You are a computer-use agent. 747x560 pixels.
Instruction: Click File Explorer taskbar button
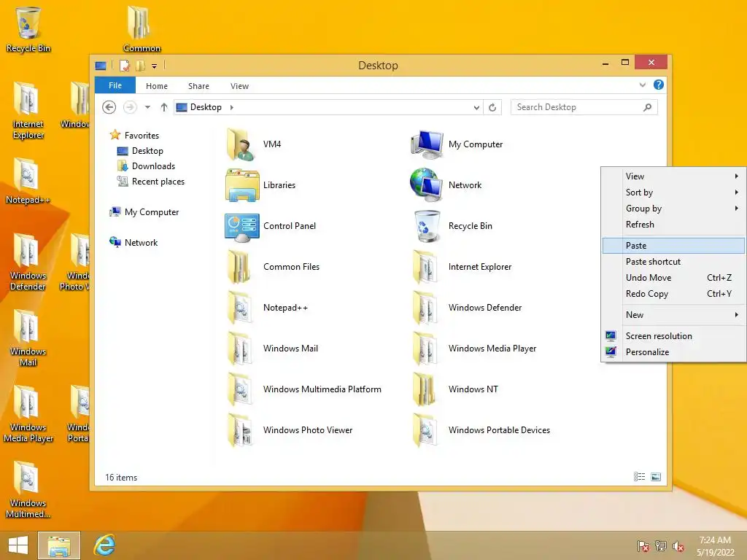[59, 545]
